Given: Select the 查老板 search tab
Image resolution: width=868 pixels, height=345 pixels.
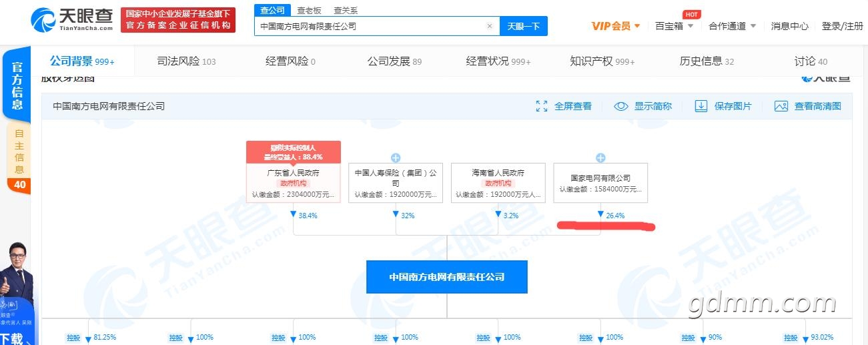Looking at the screenshot, I should [309, 10].
